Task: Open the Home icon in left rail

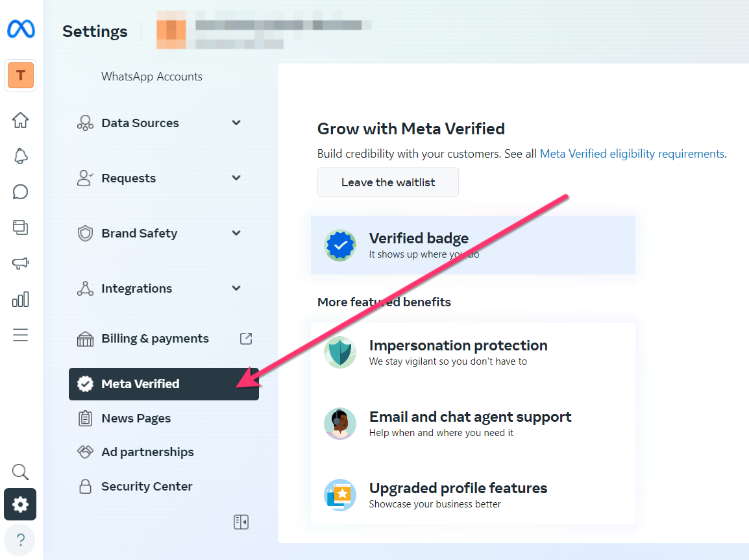Action: pos(21,120)
